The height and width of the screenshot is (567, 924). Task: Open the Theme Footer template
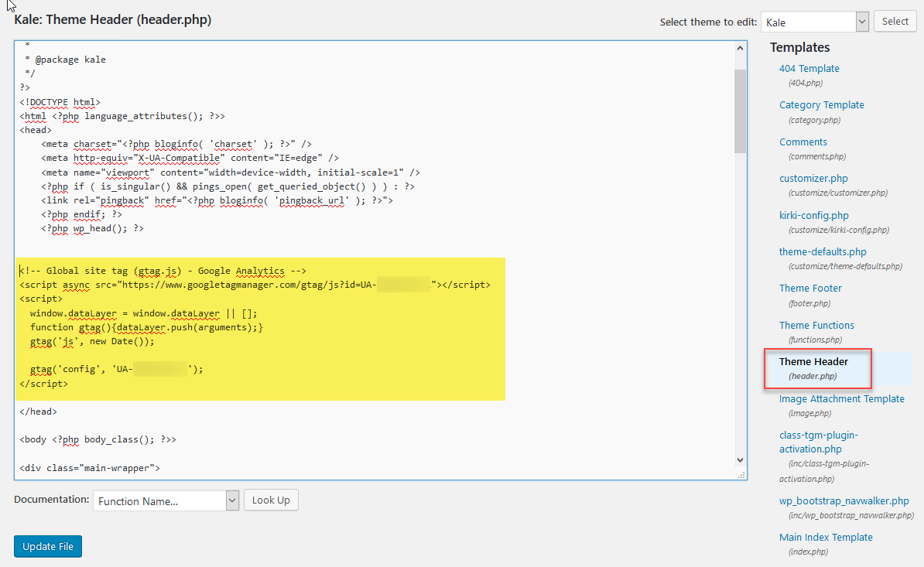click(x=810, y=289)
